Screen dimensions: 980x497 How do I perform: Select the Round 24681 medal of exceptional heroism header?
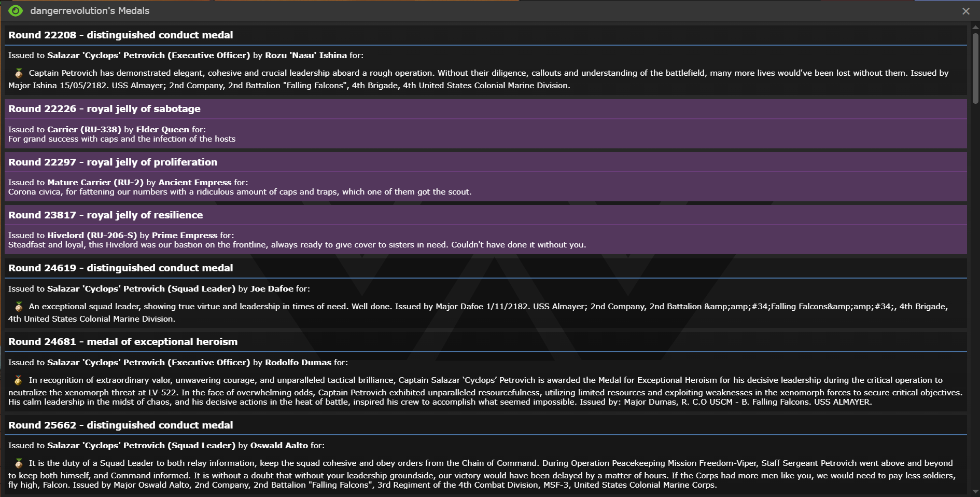point(123,342)
